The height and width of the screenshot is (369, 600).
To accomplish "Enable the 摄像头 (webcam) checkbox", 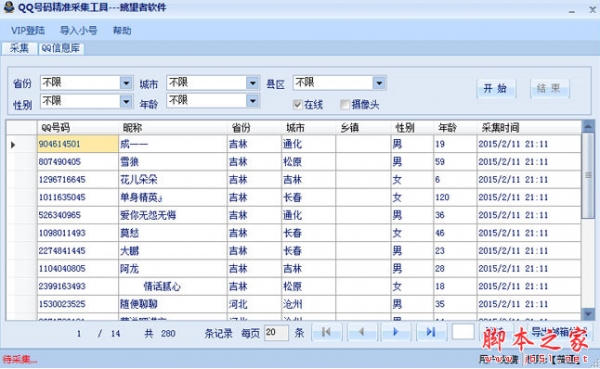I will pos(345,104).
